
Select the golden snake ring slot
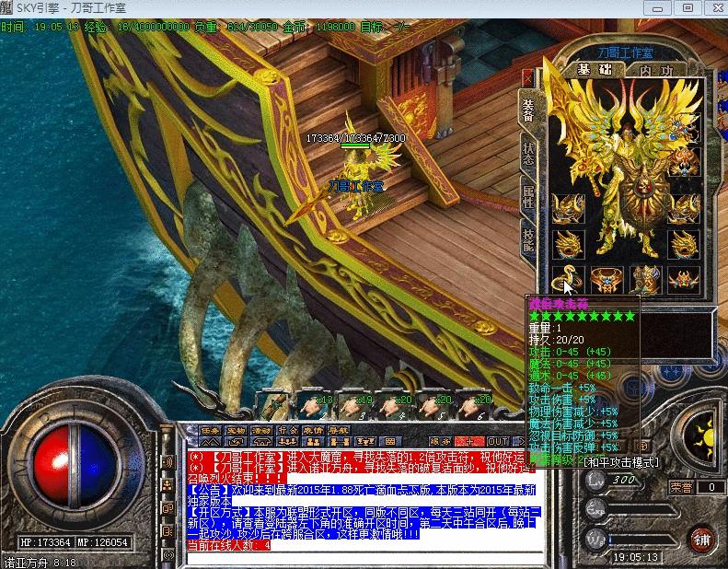pyautogui.click(x=568, y=280)
